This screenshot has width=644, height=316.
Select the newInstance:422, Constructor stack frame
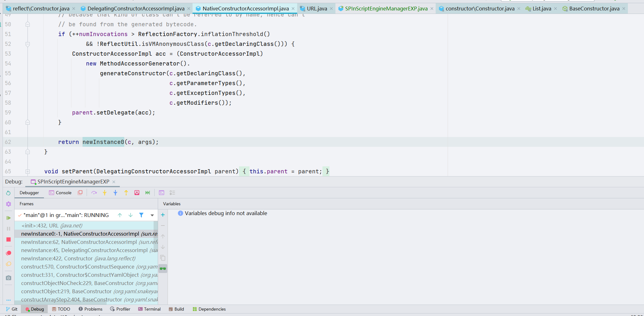coord(78,258)
